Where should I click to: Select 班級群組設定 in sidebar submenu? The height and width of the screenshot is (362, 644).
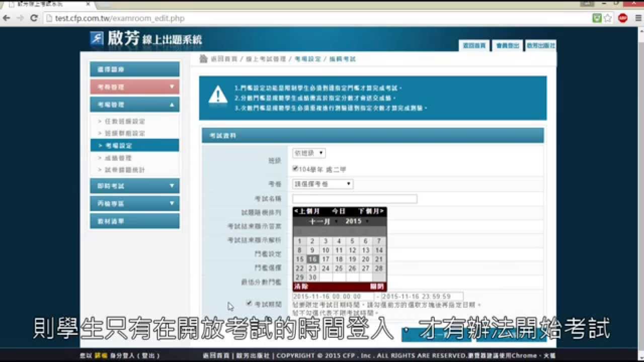(x=125, y=133)
